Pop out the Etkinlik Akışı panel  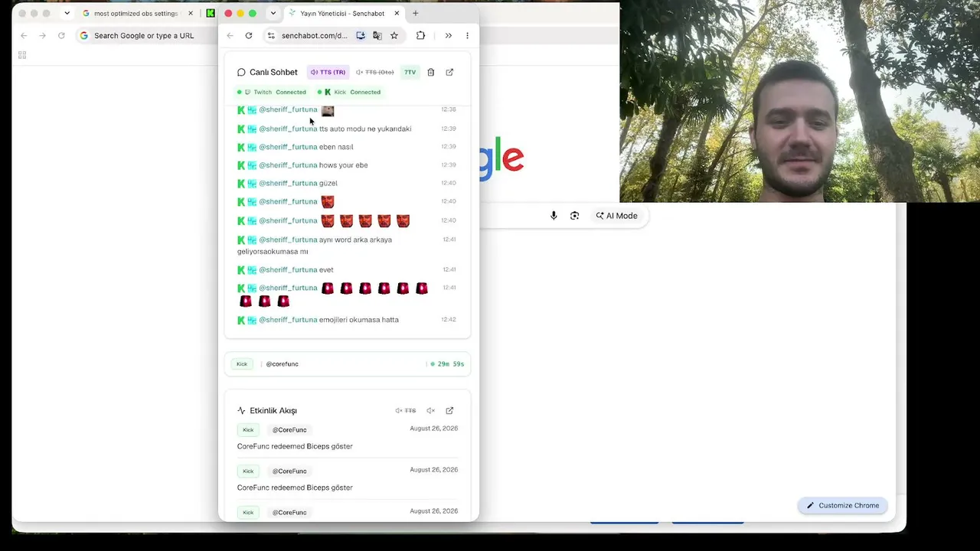tap(449, 411)
